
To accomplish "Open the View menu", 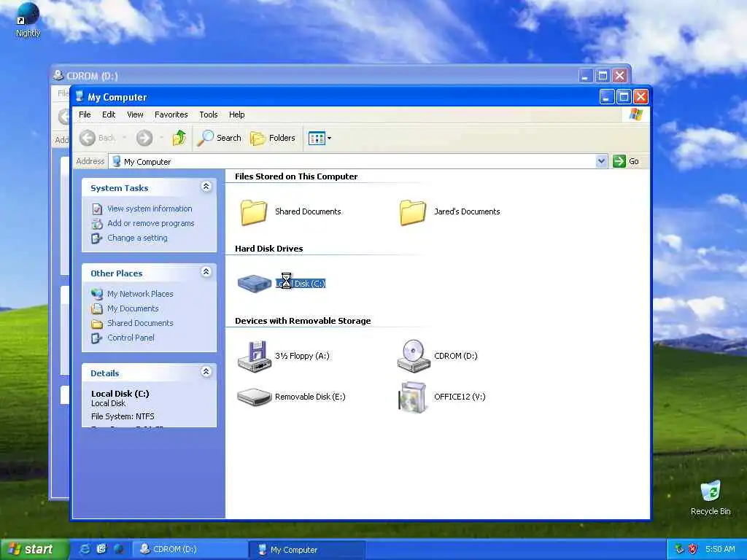I will (135, 114).
